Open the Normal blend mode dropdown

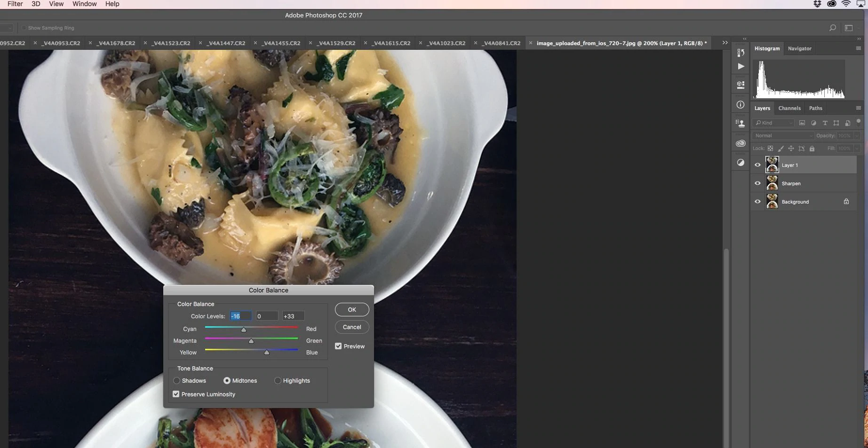782,135
